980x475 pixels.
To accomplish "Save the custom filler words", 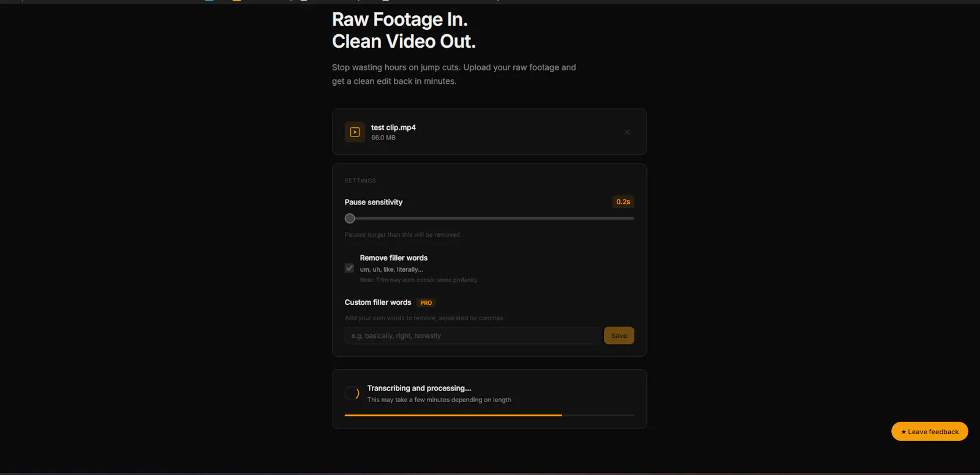I will [619, 335].
